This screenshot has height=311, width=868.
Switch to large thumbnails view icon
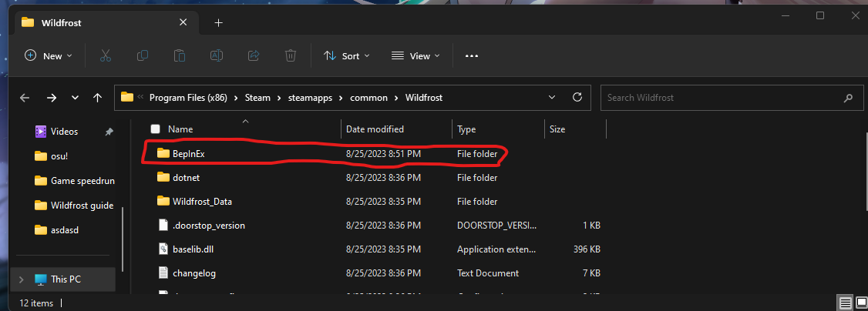[861, 303]
